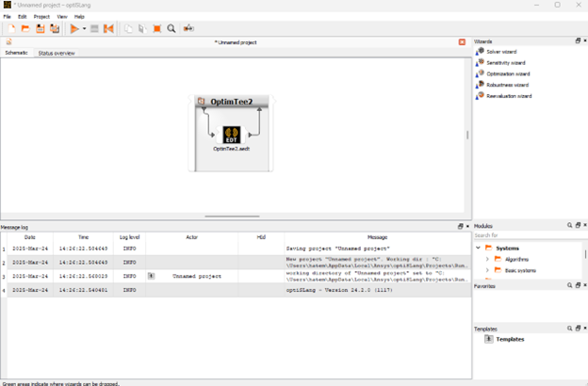The image size is (588, 386).
Task: Select the 'optiSLang - Version 24.2.0' log row
Action: click(239, 290)
